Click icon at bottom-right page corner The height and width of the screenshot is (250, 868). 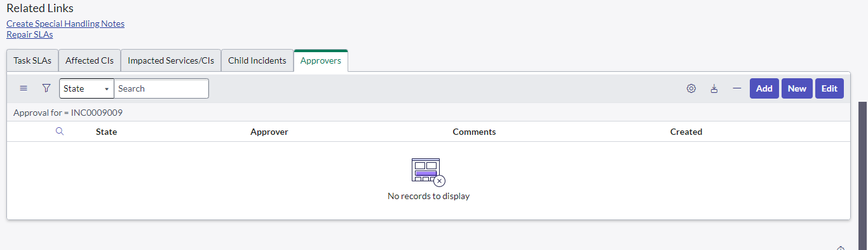coord(841,248)
